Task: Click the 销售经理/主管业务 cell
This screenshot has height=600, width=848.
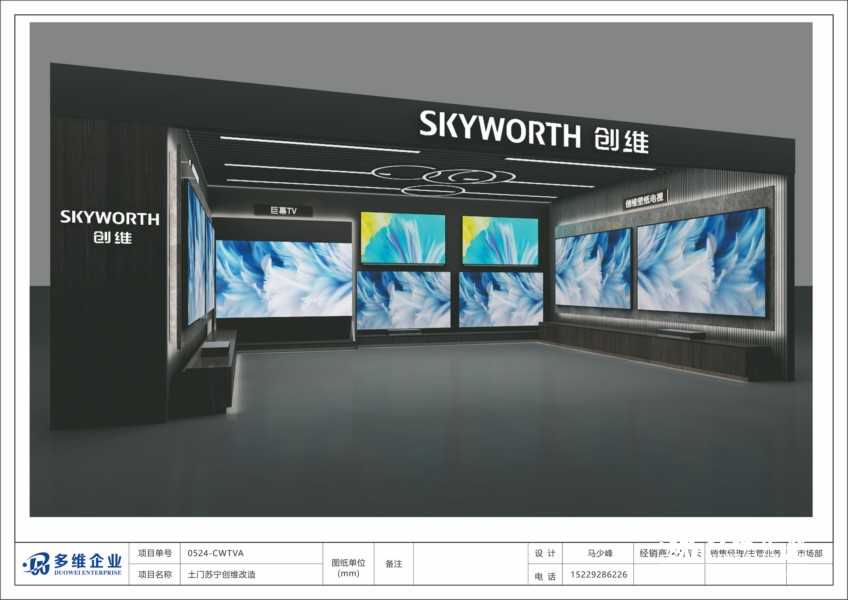Action: (x=746, y=553)
